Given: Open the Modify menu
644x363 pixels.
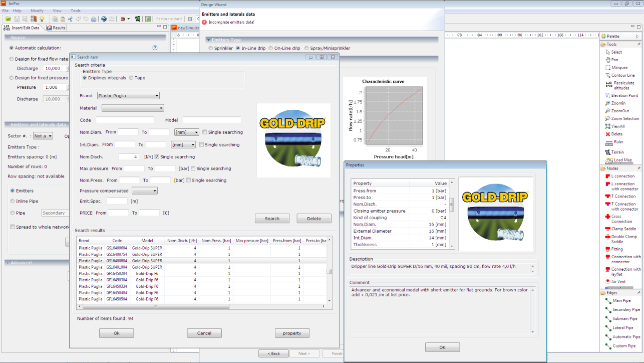Looking at the screenshot, I should pos(37,11).
